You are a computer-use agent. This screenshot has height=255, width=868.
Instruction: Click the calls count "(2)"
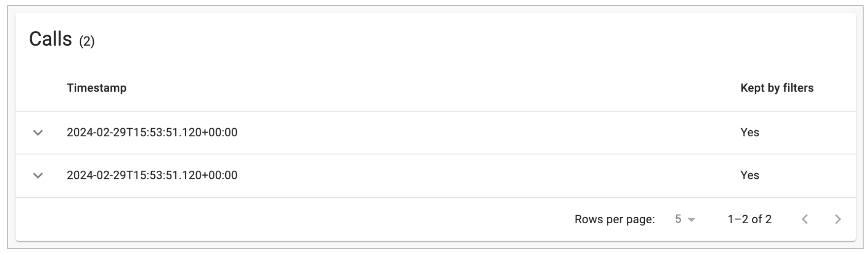(x=87, y=41)
